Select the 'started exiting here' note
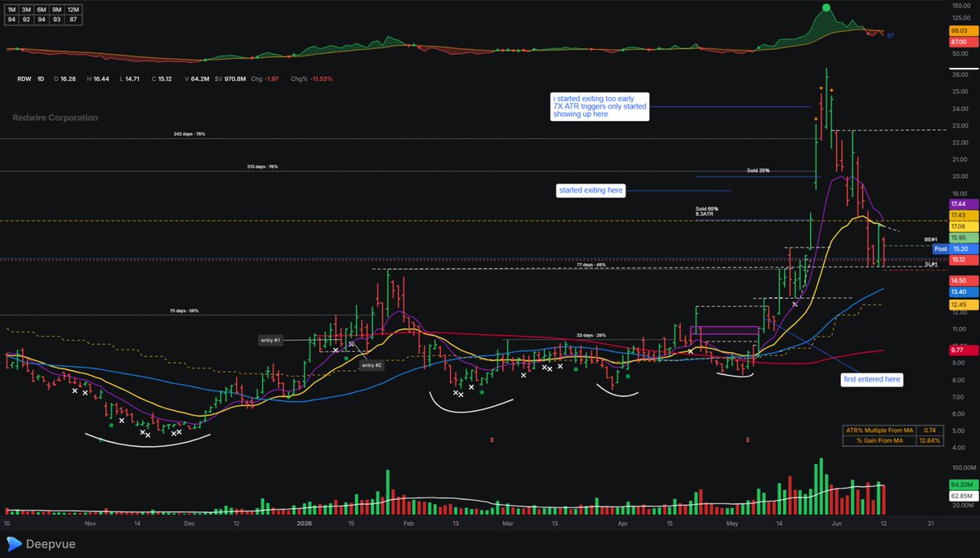This screenshot has width=980, height=558. pos(590,190)
